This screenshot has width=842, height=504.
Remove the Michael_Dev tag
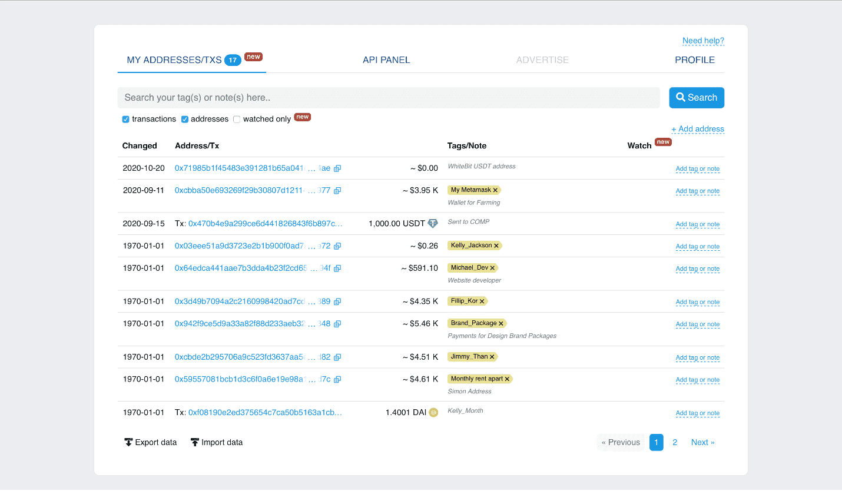492,268
